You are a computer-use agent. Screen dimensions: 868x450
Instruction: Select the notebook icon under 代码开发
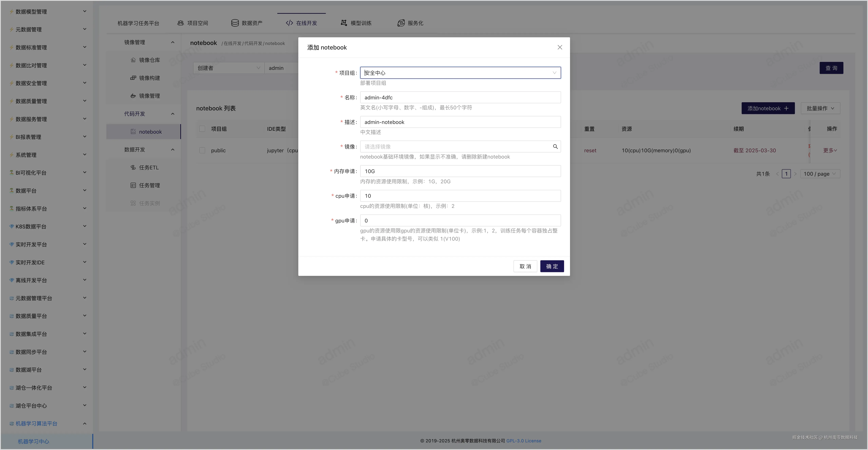pos(133,131)
